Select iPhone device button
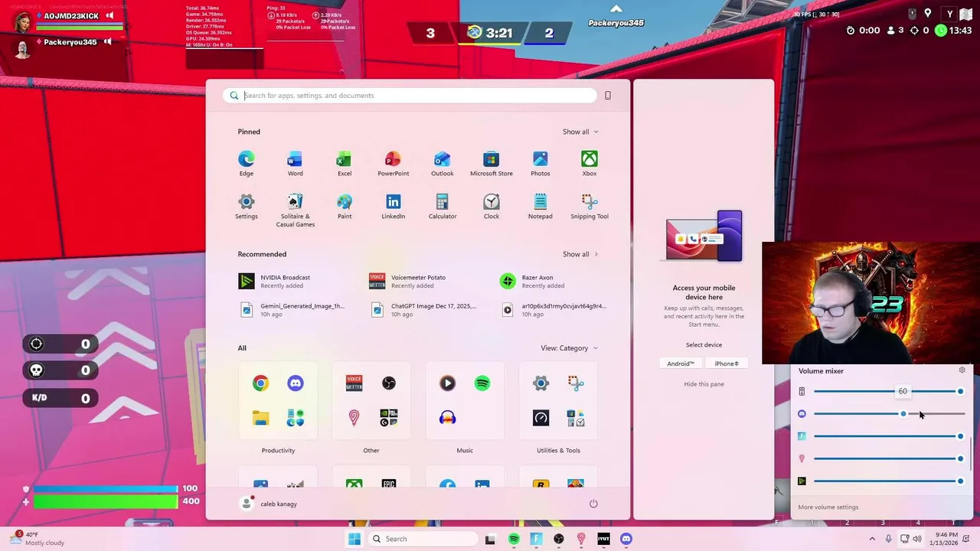This screenshot has height=551, width=980. (727, 364)
